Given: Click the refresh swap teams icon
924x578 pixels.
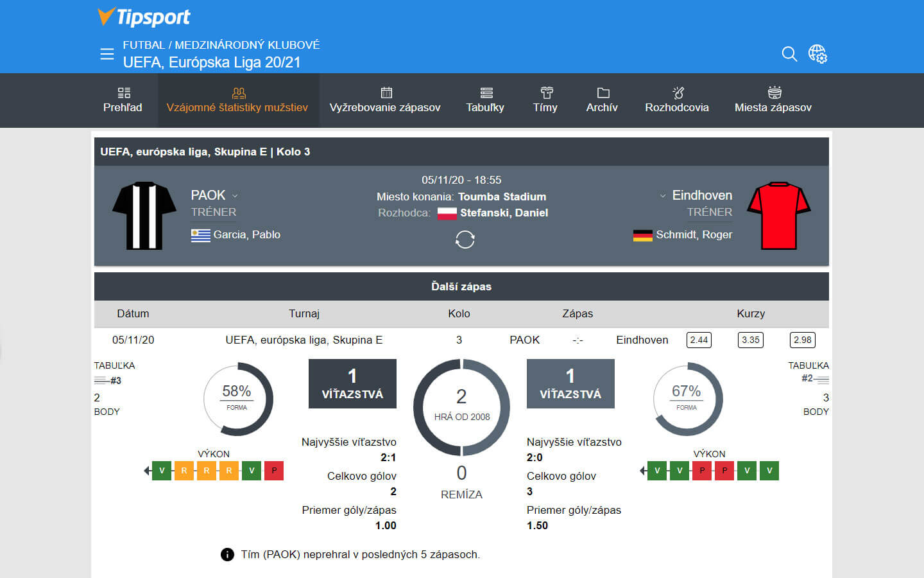Looking at the screenshot, I should 465,240.
